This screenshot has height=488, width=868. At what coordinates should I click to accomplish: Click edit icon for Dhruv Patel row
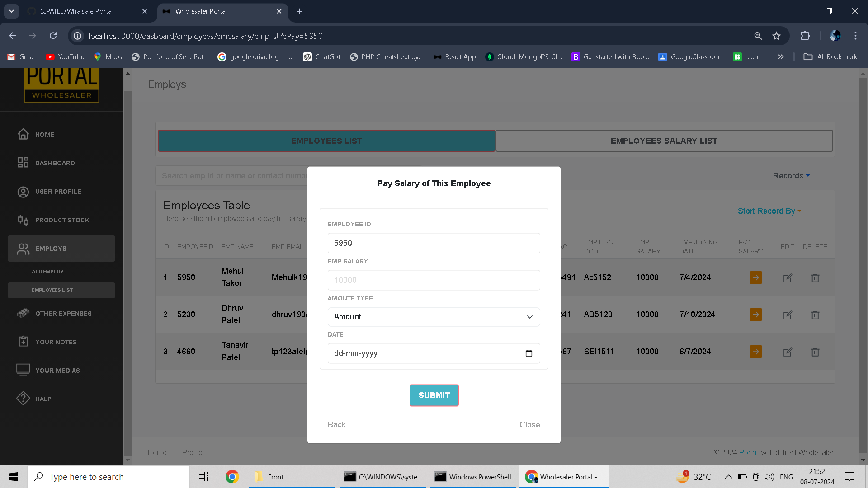point(788,315)
